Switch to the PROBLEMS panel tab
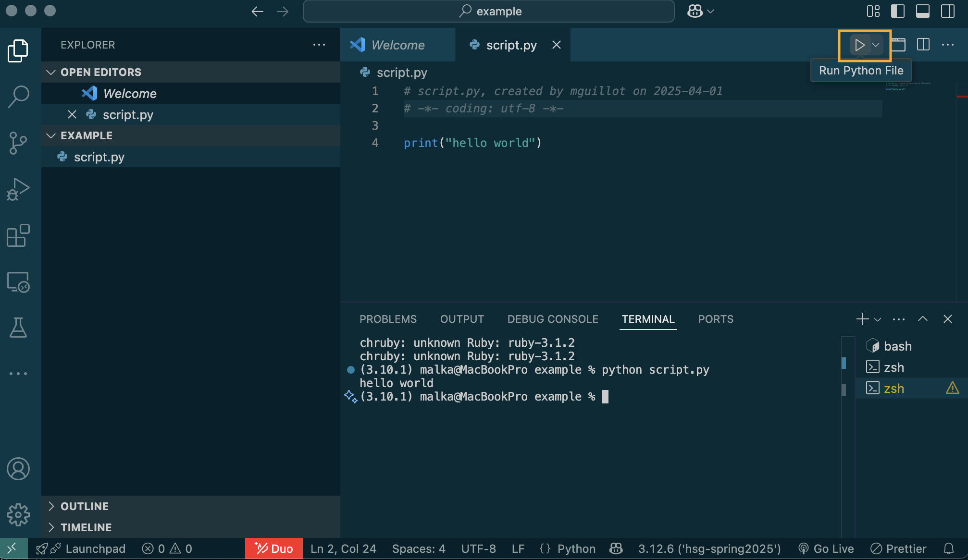Viewport: 968px width, 560px height. click(388, 319)
